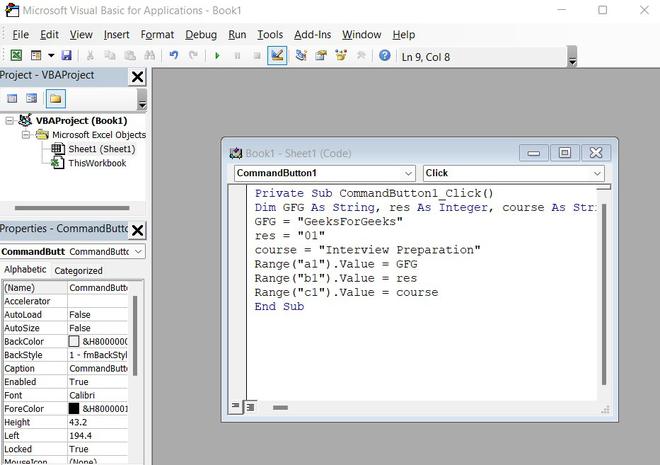Click the End Sub code line
The width and height of the screenshot is (660, 465).
tap(279, 306)
